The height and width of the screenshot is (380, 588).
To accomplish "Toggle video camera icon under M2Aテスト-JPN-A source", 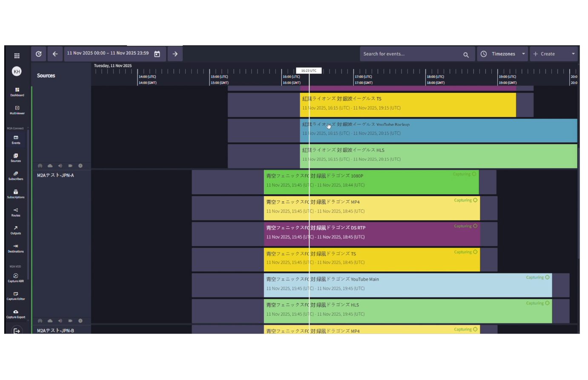I will [70, 321].
